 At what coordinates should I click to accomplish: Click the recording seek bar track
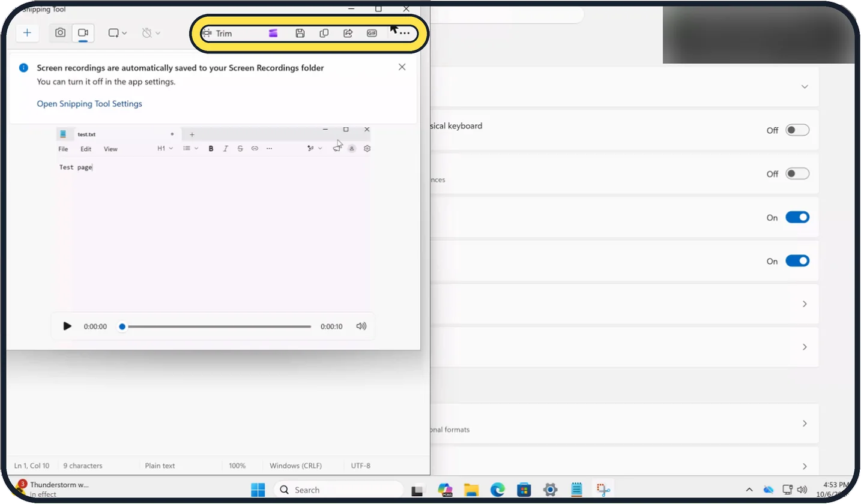217,327
